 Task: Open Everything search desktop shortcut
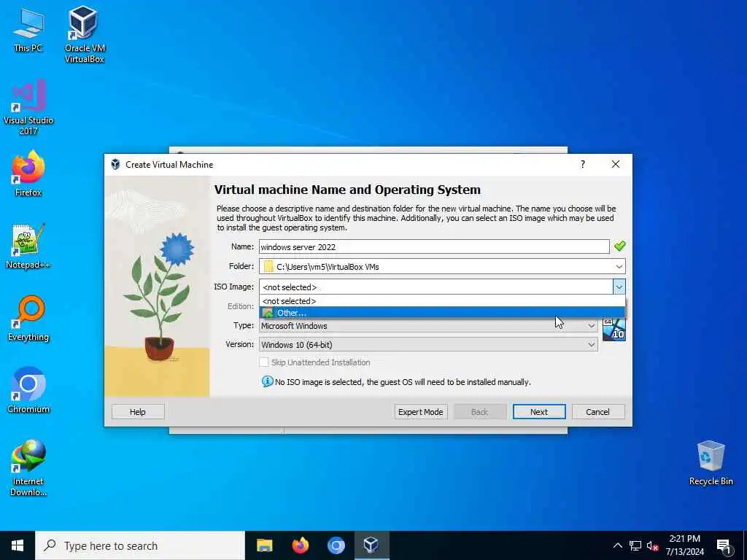coord(28,318)
